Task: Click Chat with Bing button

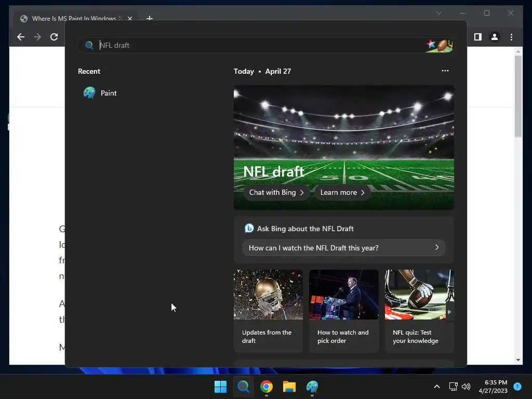Action: point(276,192)
